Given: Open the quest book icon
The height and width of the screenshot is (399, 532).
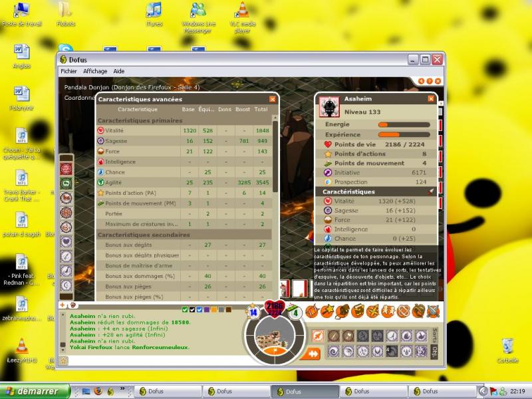Looking at the screenshot, I should pyautogui.click(x=358, y=311).
